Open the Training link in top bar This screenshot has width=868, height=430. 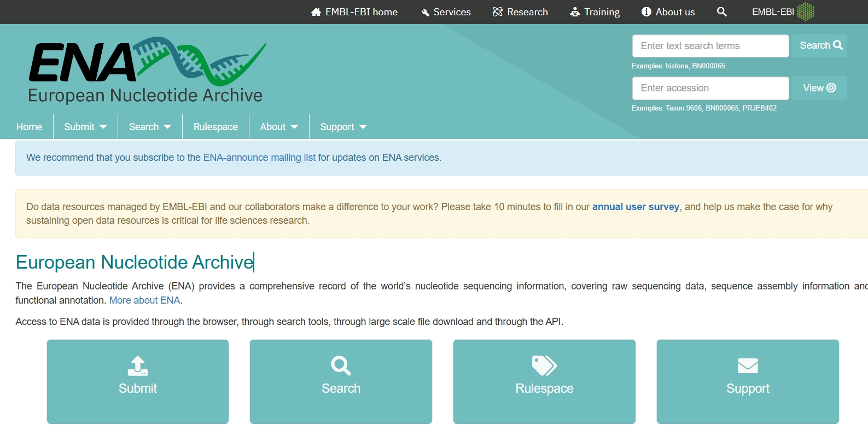[x=595, y=12]
